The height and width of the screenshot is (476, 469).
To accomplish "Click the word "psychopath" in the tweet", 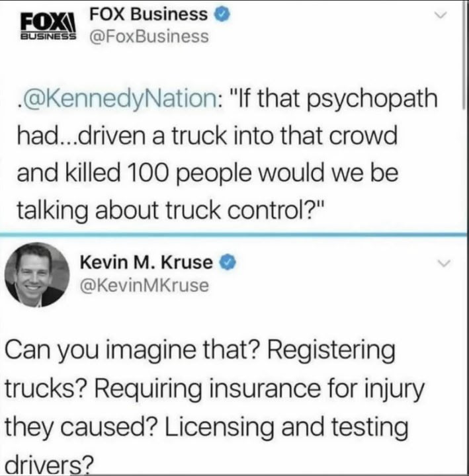I will (372, 99).
